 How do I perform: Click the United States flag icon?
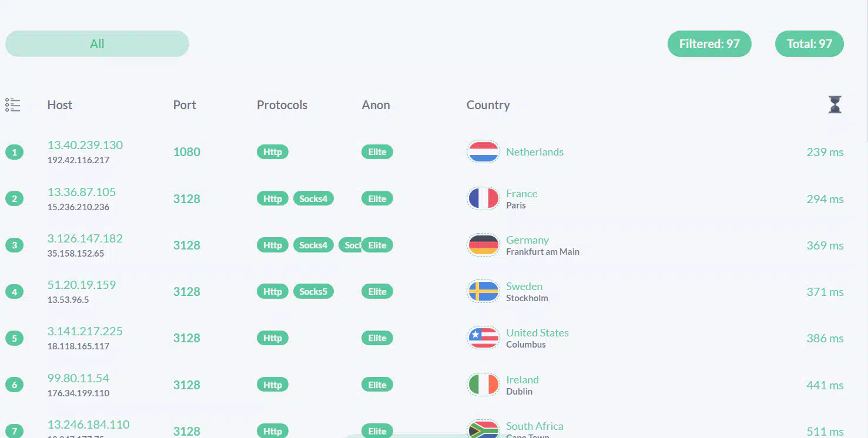(x=483, y=338)
